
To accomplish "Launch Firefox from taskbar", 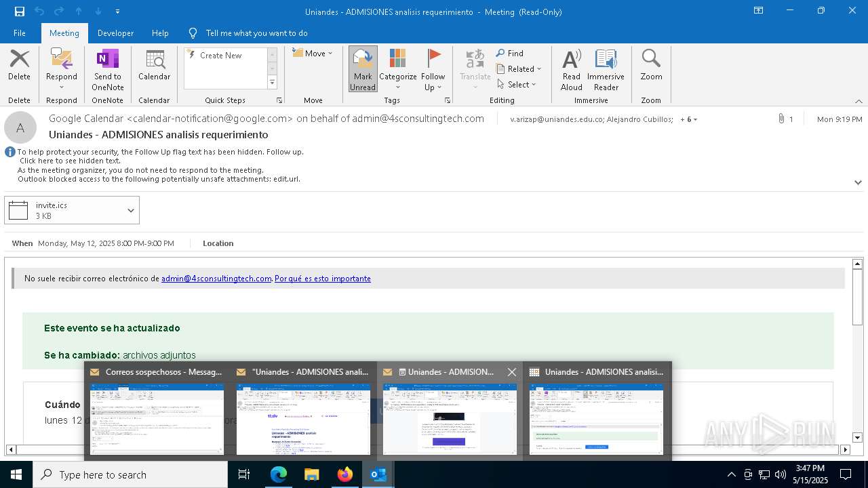I will pos(344,474).
